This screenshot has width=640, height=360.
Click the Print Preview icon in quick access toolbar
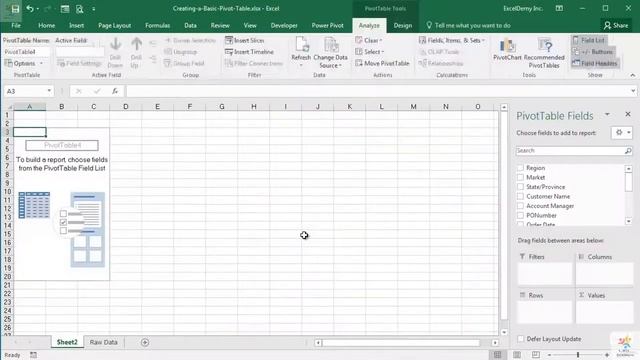80,9
